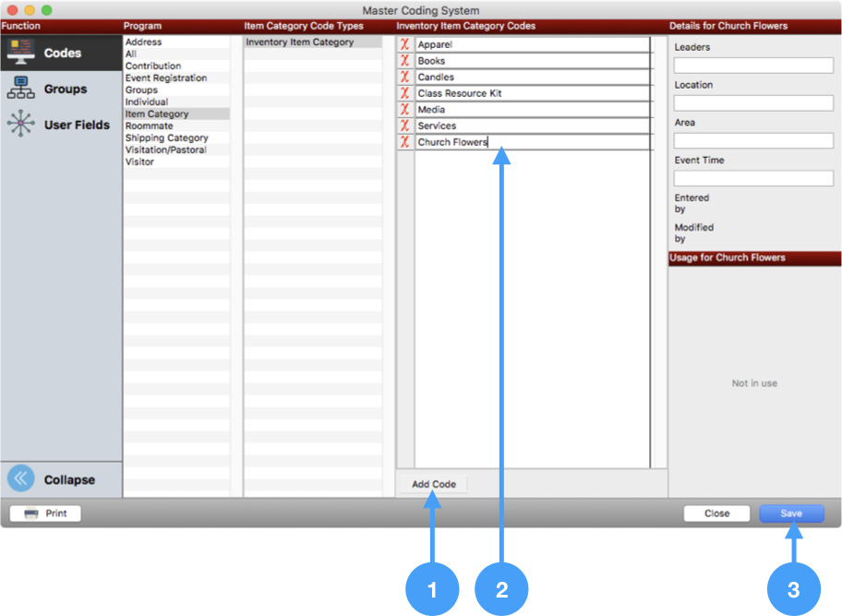Open the Codes function
Viewport: 842px width, 616px height.
tap(61, 54)
